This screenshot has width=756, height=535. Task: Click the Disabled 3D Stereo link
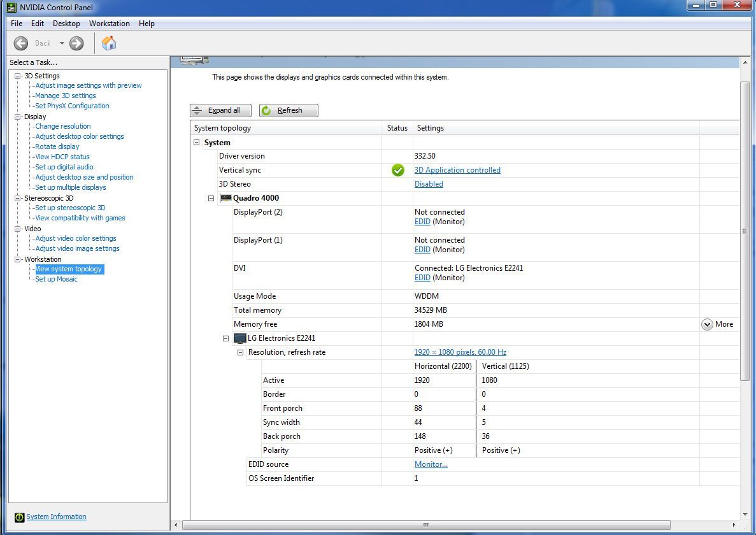point(429,184)
